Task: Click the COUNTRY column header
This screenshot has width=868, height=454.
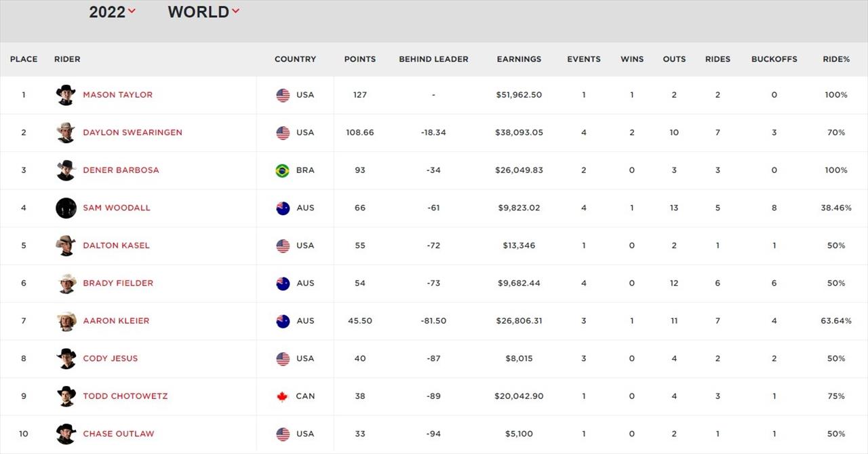Action: (x=295, y=59)
